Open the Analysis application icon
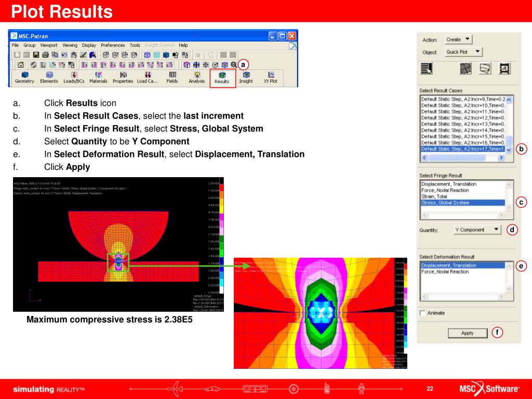The width and height of the screenshot is (532, 399). point(197,78)
